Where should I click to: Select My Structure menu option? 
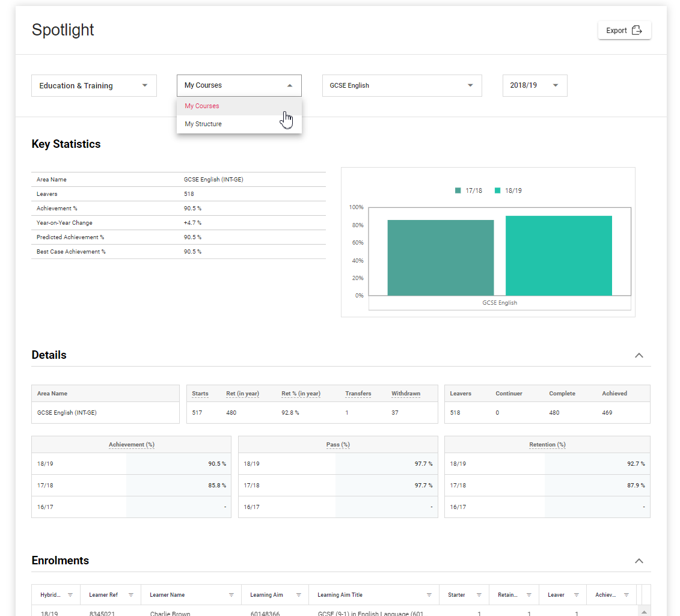[239, 124]
